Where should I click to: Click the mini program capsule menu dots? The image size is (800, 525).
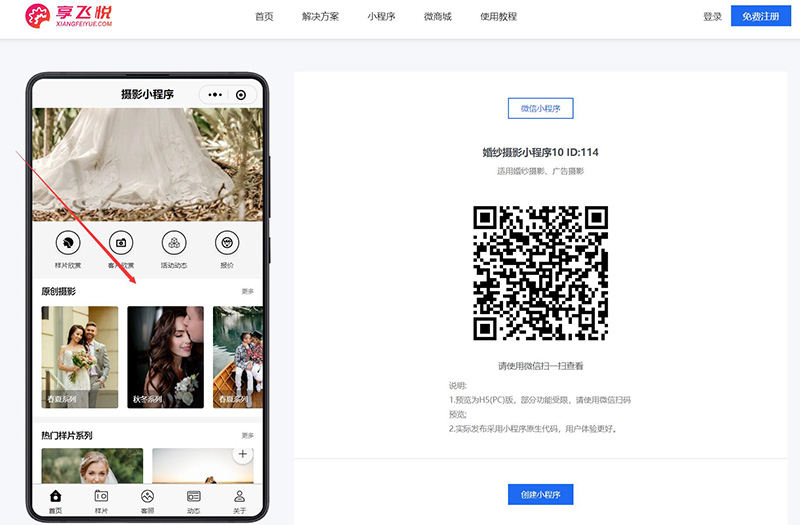pos(214,95)
